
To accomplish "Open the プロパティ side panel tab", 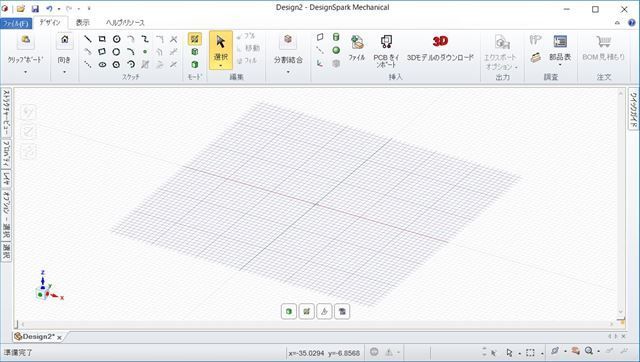I will 6,153.
